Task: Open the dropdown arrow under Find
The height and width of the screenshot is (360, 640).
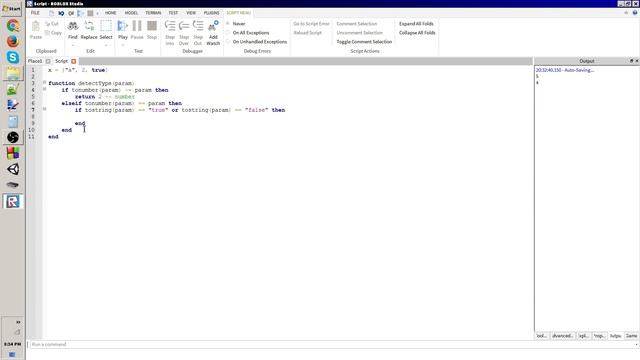Action: (x=73, y=45)
